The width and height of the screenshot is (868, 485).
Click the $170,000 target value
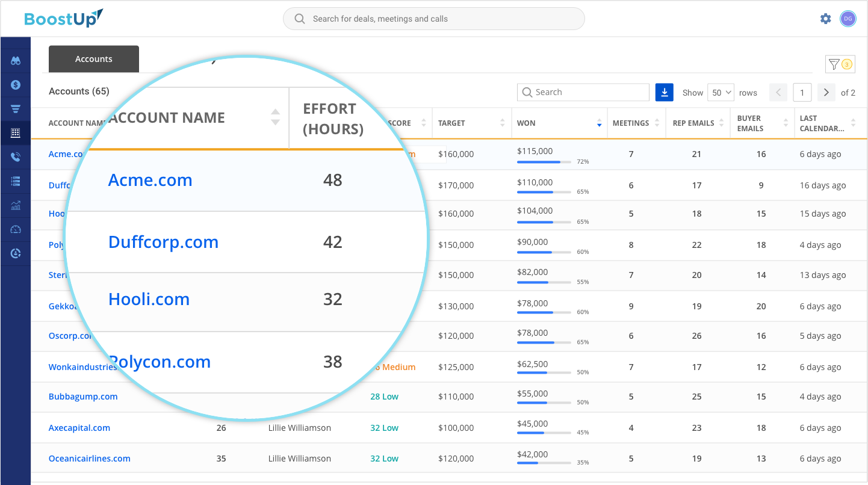(456, 185)
